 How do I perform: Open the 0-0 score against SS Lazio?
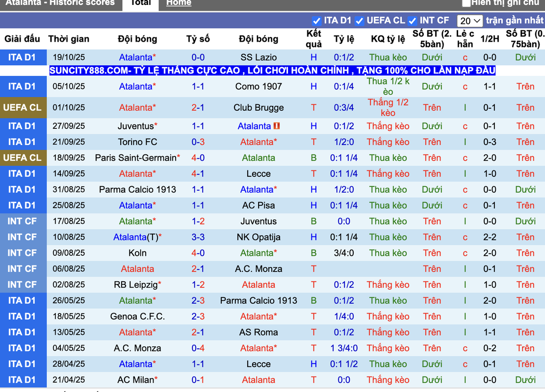(198, 57)
